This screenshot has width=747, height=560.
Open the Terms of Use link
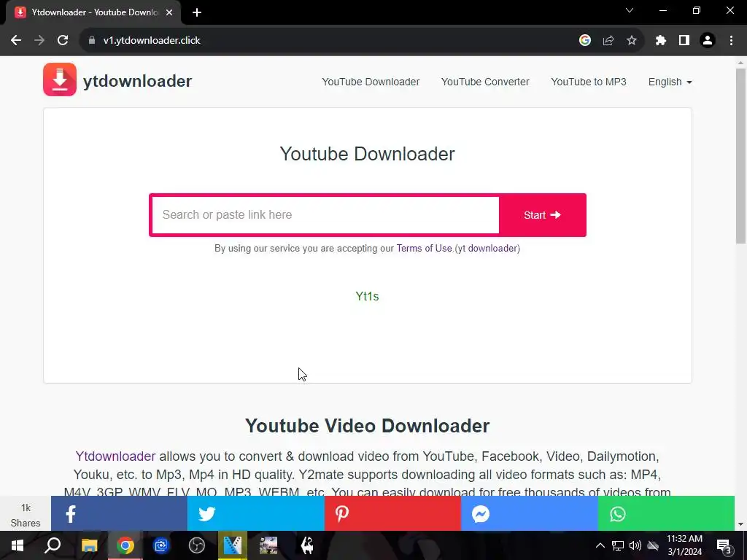424,249
